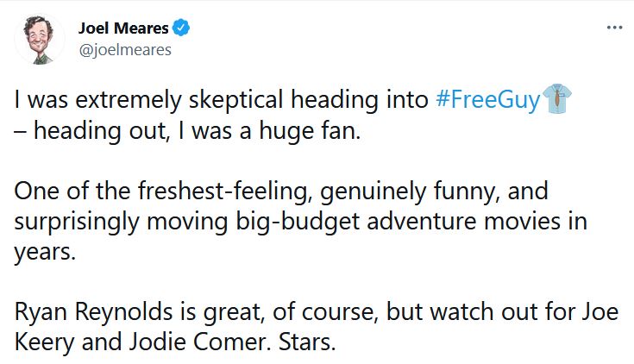The image size is (634, 364).
Task: Click the final word "Stars."
Action: pyautogui.click(x=309, y=341)
